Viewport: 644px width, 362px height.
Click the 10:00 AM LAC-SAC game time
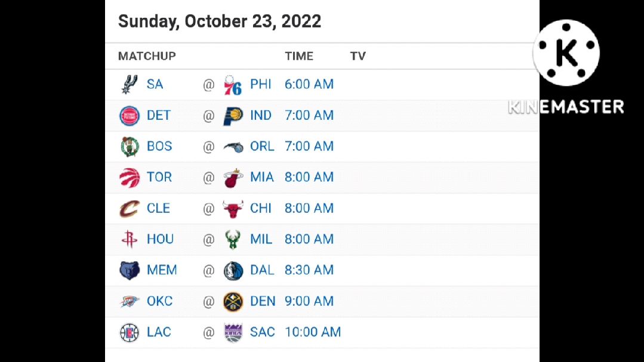pyautogui.click(x=313, y=332)
